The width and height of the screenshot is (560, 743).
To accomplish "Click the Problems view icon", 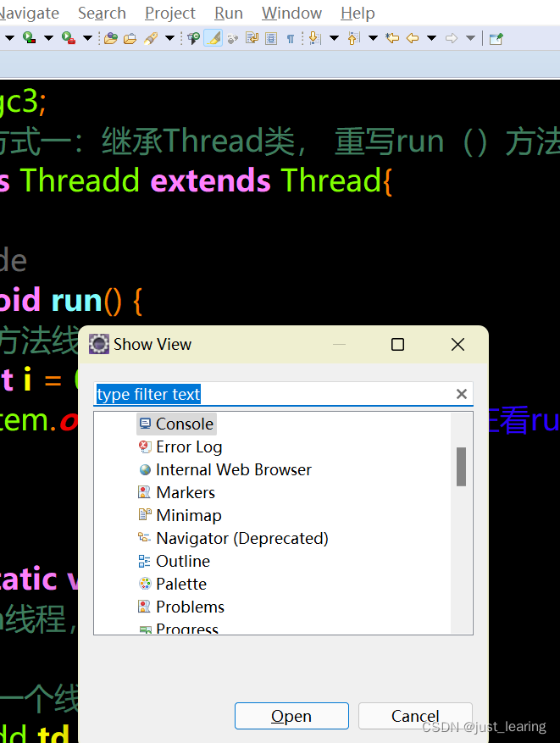I will click(x=144, y=607).
